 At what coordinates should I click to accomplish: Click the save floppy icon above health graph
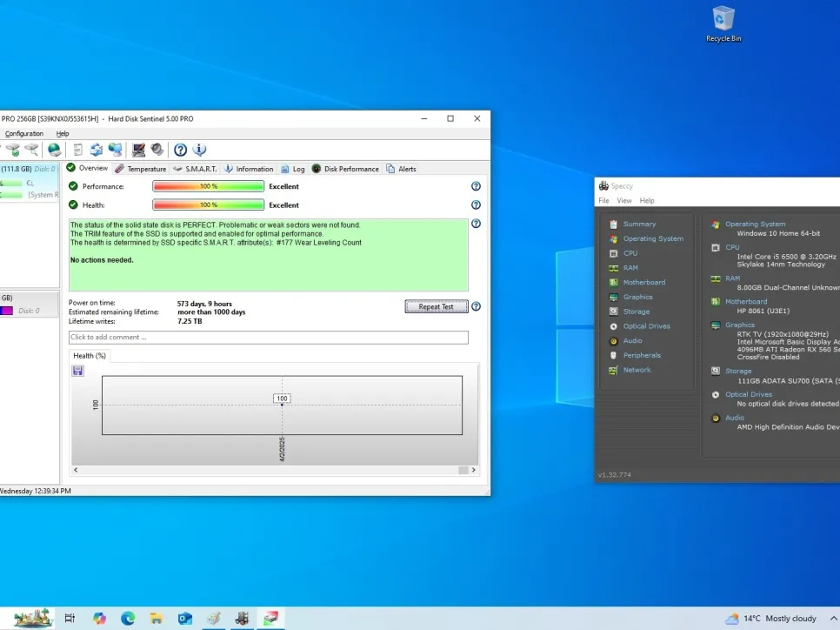(x=77, y=371)
